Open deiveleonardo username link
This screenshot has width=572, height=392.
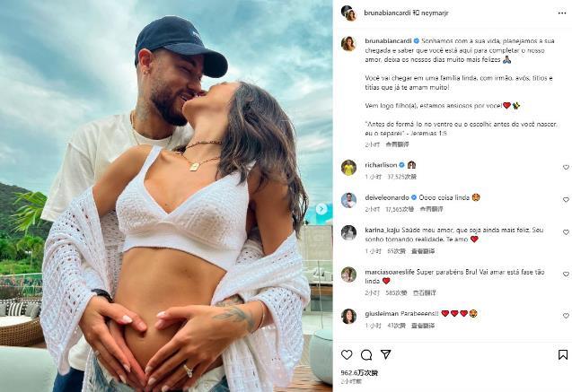[387, 197]
